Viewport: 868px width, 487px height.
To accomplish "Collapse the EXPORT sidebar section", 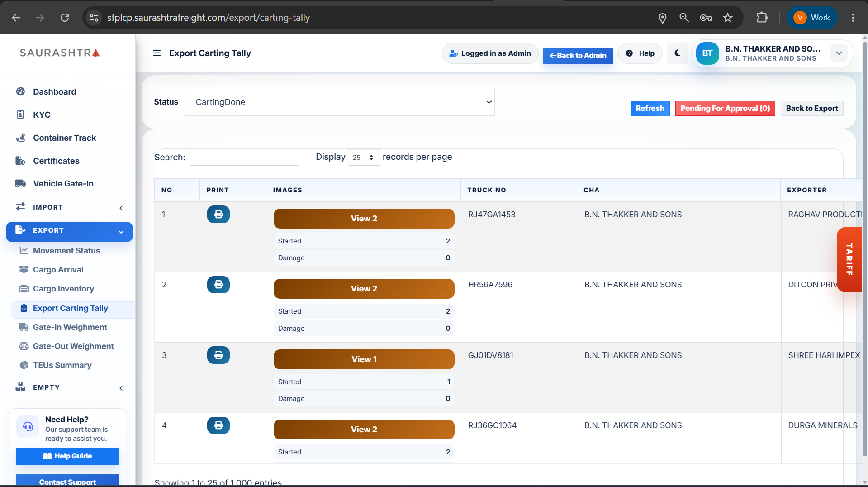I will 69,232.
